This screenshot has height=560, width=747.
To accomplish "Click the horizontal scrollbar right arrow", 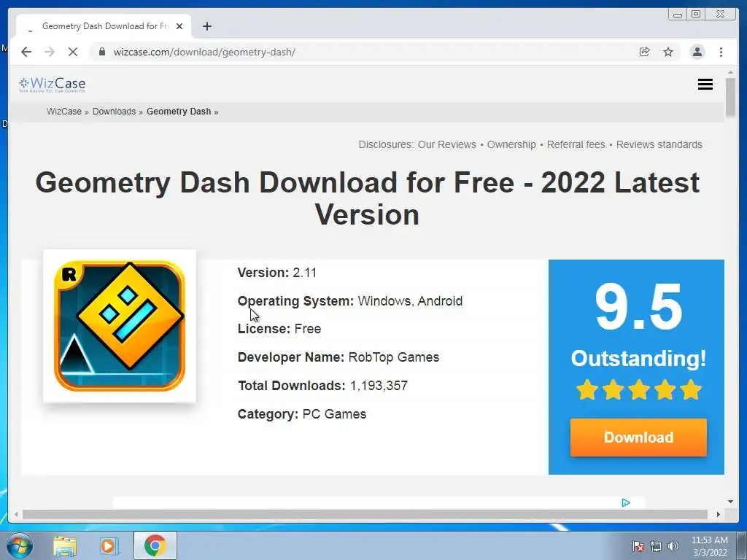I will tap(718, 514).
